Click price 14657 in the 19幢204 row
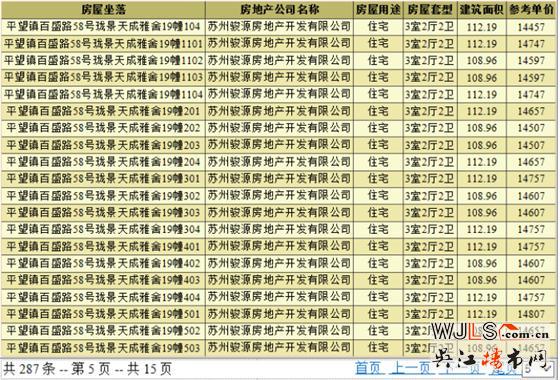 point(531,162)
